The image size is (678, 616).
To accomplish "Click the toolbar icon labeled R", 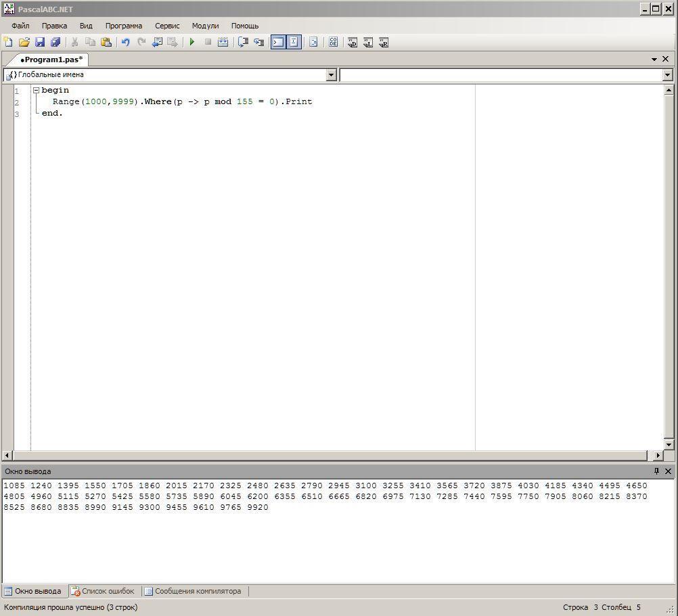I will (384, 42).
